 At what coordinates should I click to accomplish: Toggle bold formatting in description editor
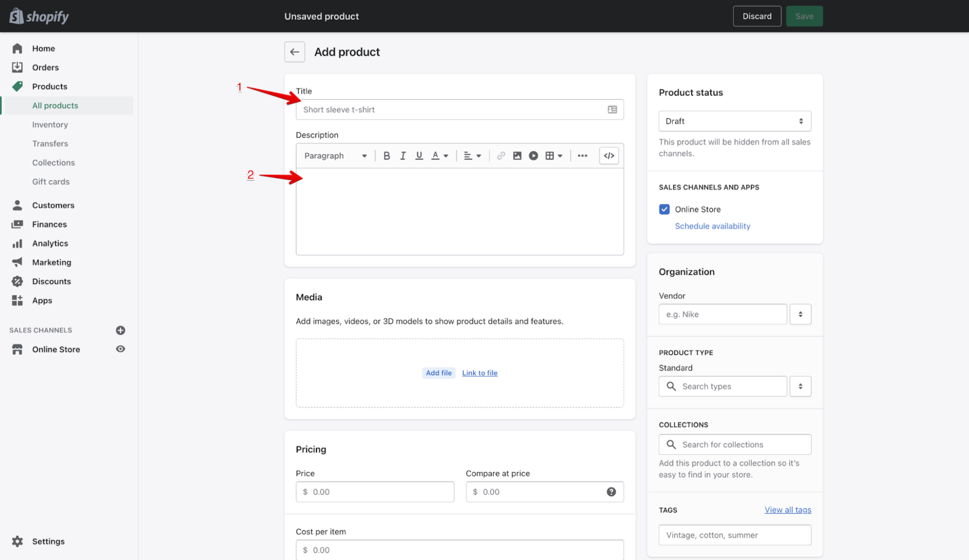386,156
